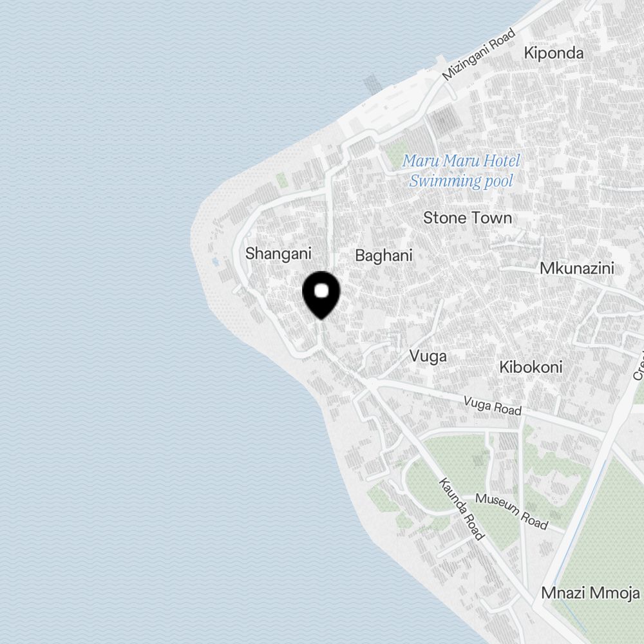Select the Vuga Road street label
The height and width of the screenshot is (644, 644).
click(493, 406)
